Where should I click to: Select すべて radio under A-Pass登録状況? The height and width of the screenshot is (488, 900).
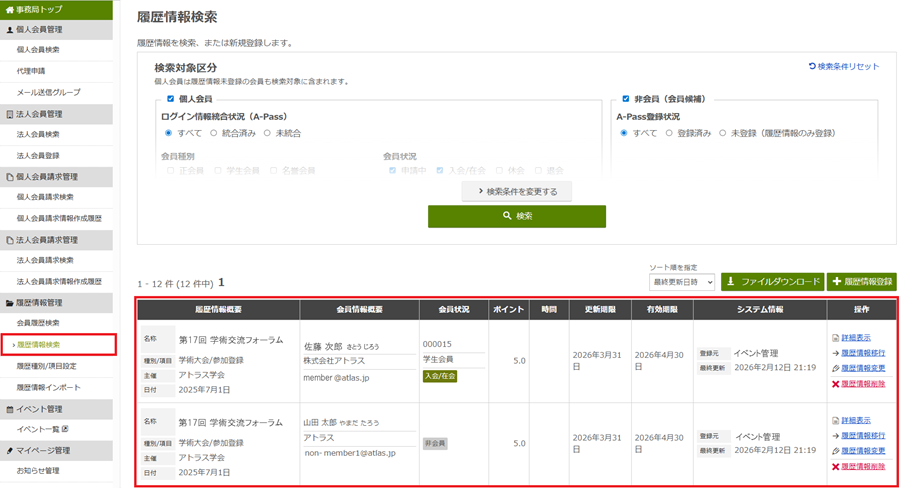pyautogui.click(x=624, y=133)
